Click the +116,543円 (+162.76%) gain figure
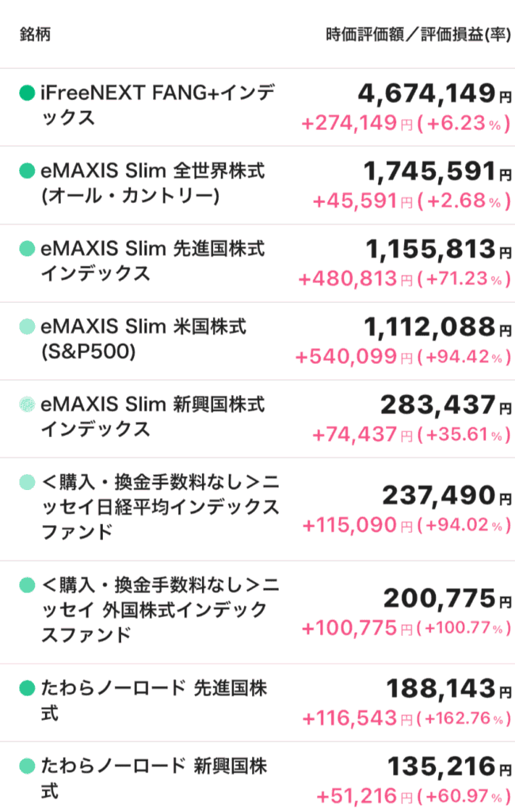 pos(406,718)
